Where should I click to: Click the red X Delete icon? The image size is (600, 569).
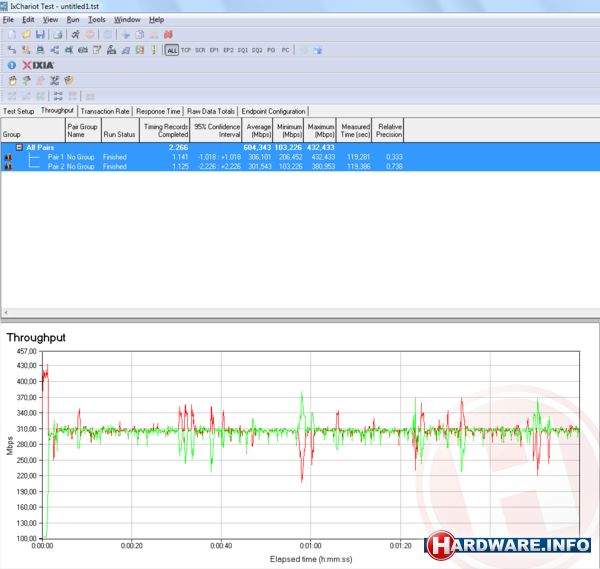[x=168, y=35]
